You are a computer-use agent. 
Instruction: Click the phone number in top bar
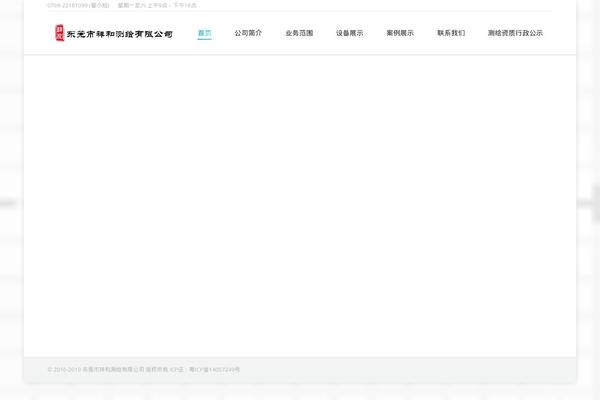coord(78,5)
